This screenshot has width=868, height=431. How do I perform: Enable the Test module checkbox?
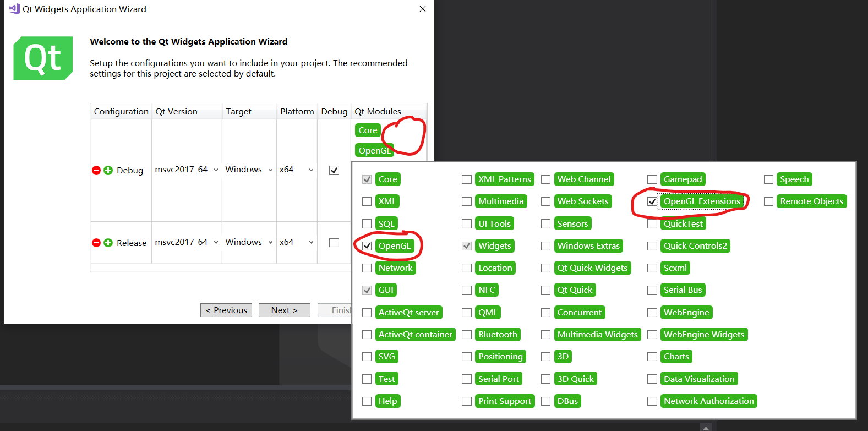[367, 379]
